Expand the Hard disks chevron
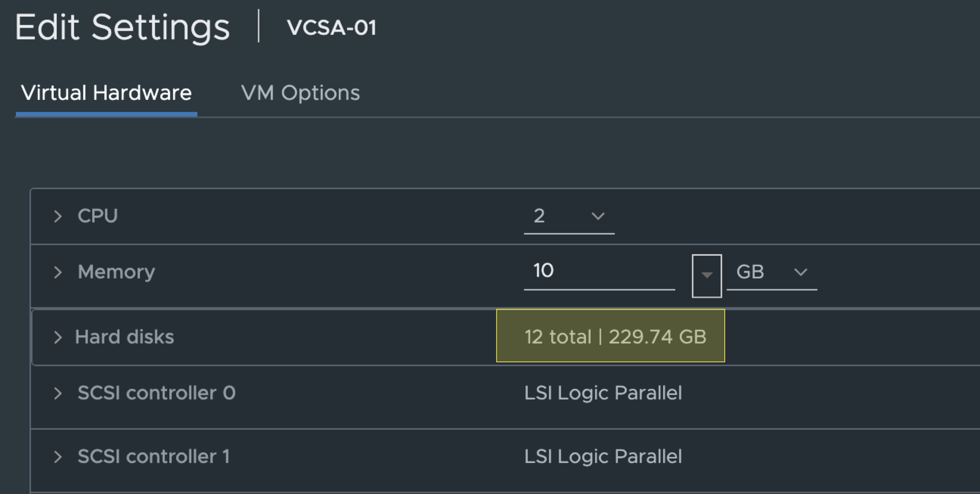 tap(58, 337)
